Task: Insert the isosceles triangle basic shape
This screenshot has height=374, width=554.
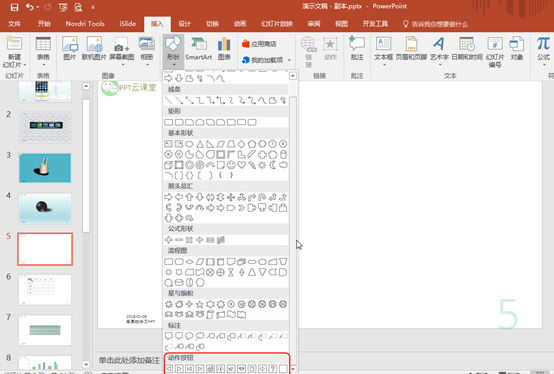Action: [x=200, y=144]
